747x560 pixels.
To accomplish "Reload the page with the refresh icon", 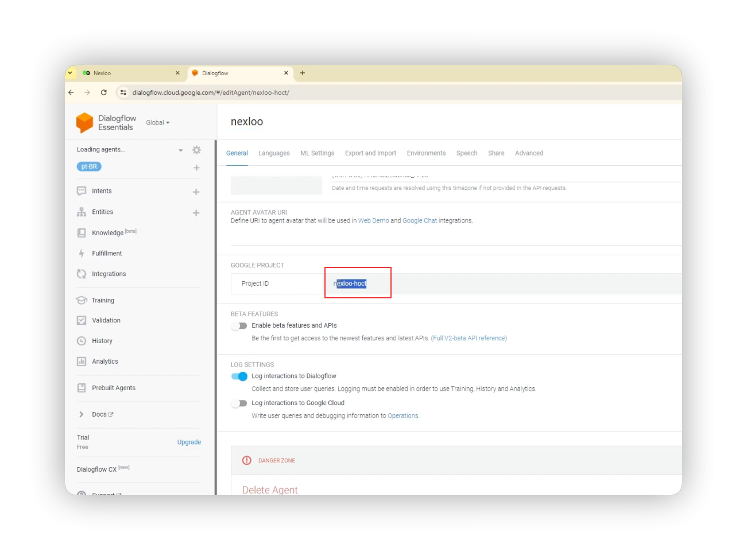I will coord(104,92).
